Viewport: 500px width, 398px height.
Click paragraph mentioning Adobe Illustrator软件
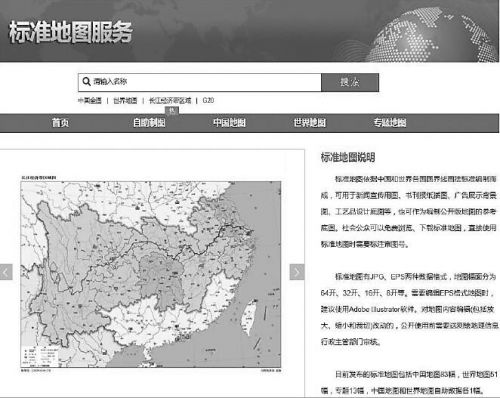point(409,309)
